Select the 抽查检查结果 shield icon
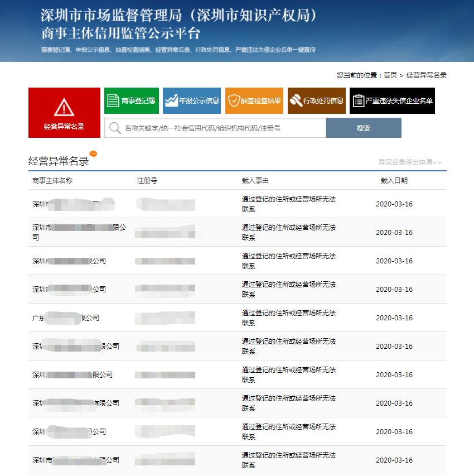The width and height of the screenshot is (474, 476). point(234,100)
